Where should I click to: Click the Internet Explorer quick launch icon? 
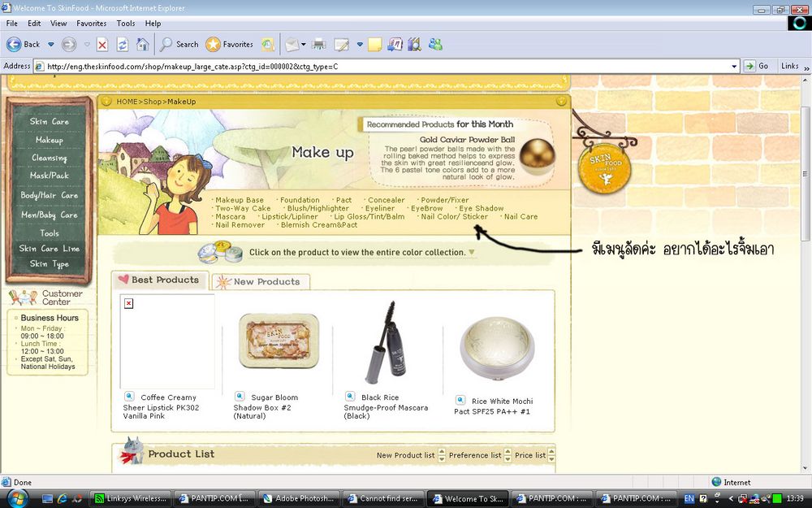point(63,499)
